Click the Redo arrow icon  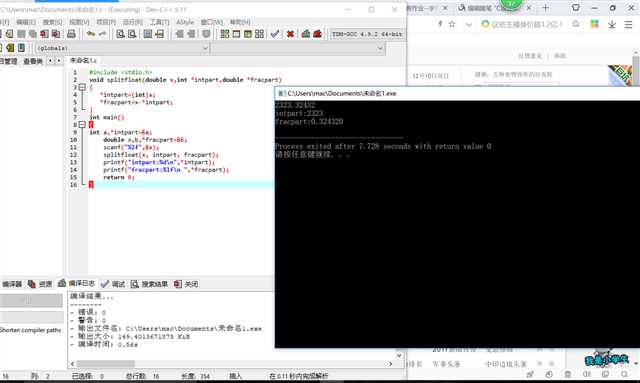[x=102, y=34]
